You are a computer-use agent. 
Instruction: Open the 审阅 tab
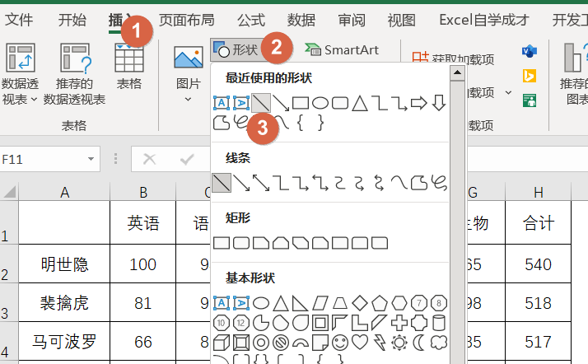(352, 20)
